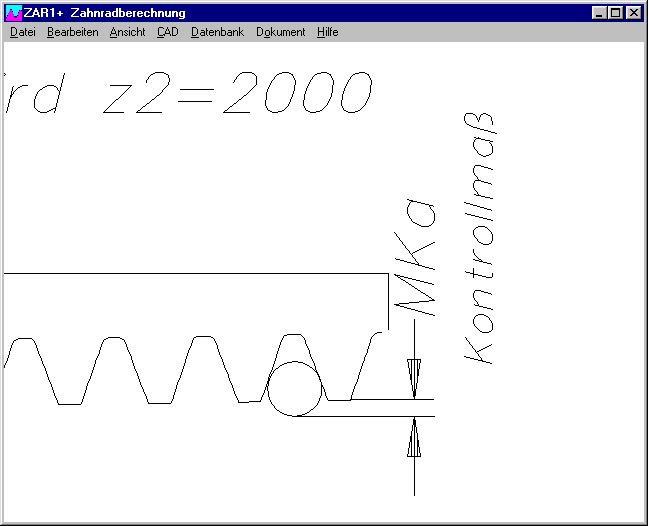Open the Dokument menu

pos(281,32)
